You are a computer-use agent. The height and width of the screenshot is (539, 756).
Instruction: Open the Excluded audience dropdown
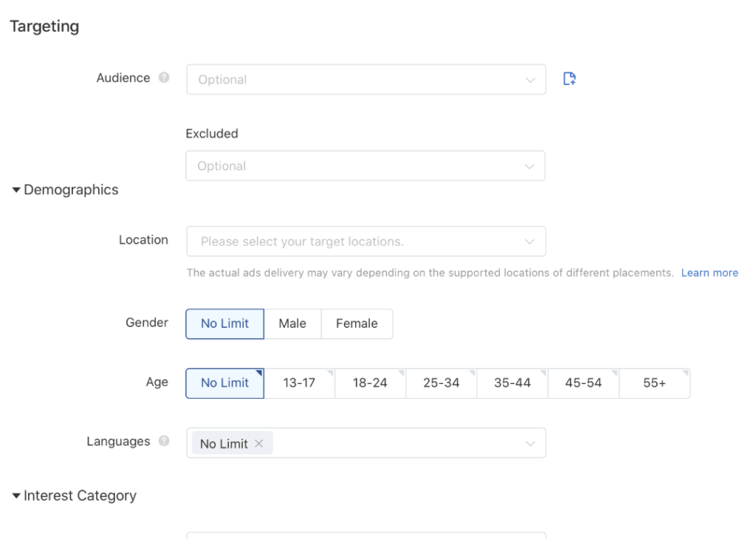tap(365, 165)
